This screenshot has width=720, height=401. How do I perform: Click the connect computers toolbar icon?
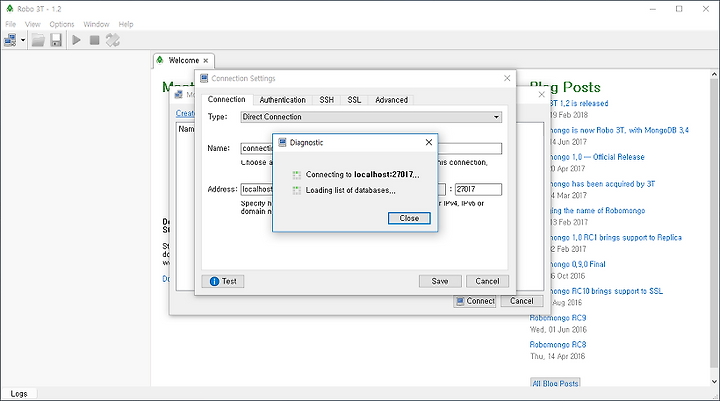pyautogui.click(x=10, y=40)
